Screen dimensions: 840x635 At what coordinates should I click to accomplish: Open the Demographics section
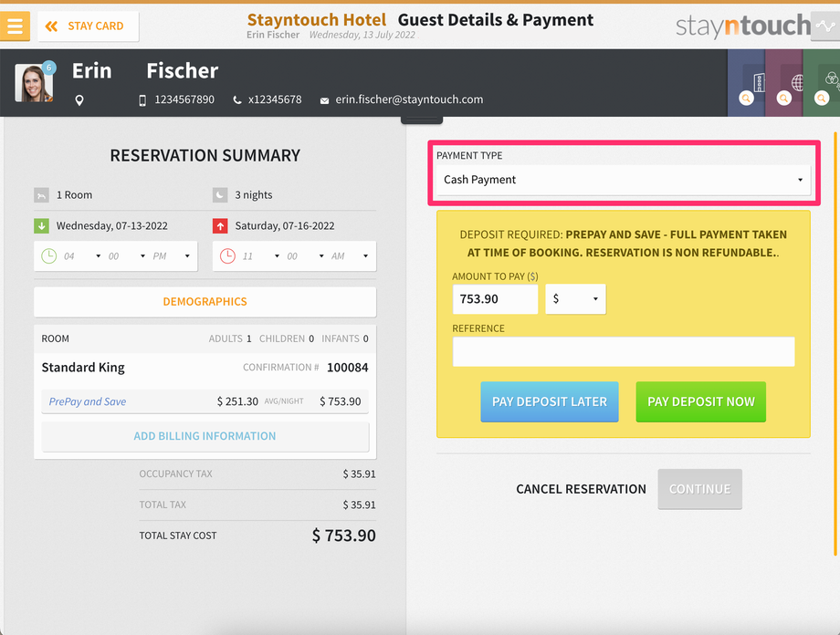(205, 301)
